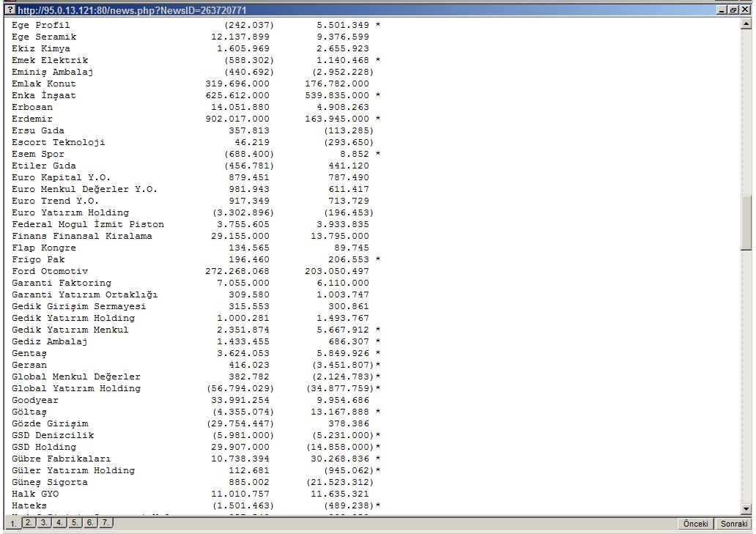
Task: Select the 'Erbosan' row name
Action: click(x=32, y=107)
